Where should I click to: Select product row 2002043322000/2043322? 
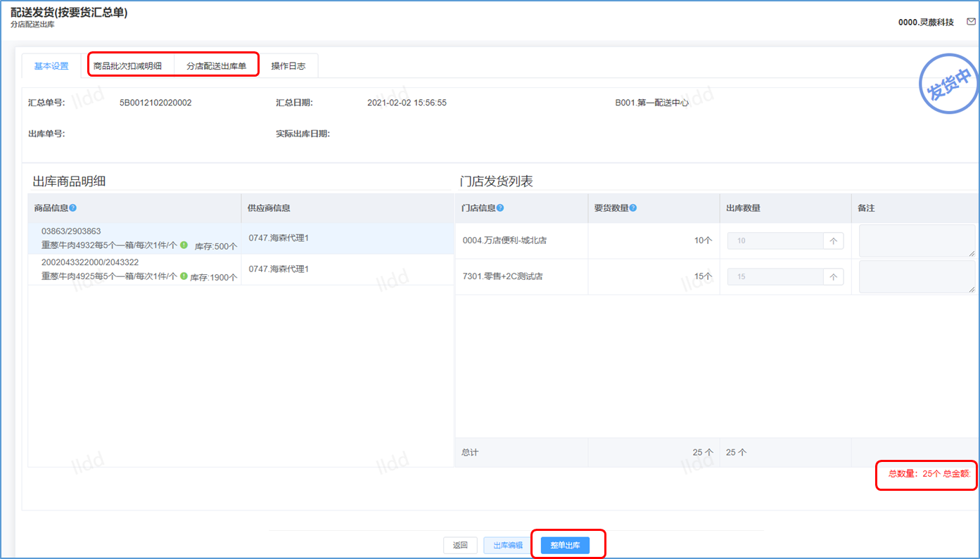(134, 269)
